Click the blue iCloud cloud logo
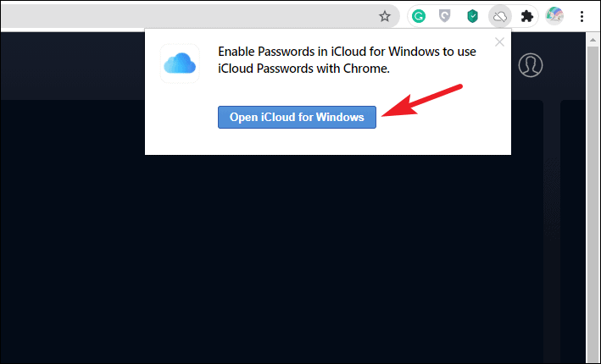601x364 pixels. pos(180,63)
